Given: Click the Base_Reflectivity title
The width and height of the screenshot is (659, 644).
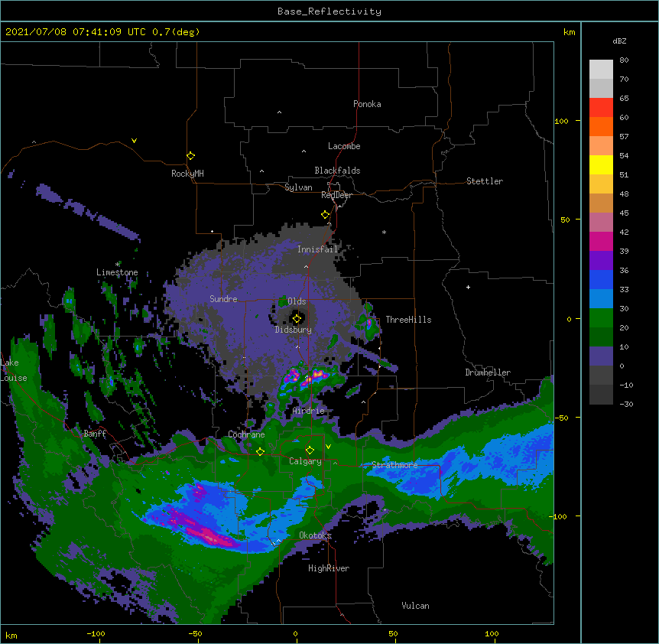Looking at the screenshot, I should pyautogui.click(x=329, y=11).
